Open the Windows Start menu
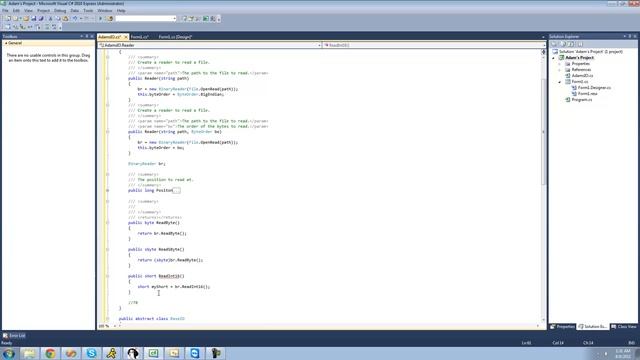The image size is (640, 360). (9, 353)
